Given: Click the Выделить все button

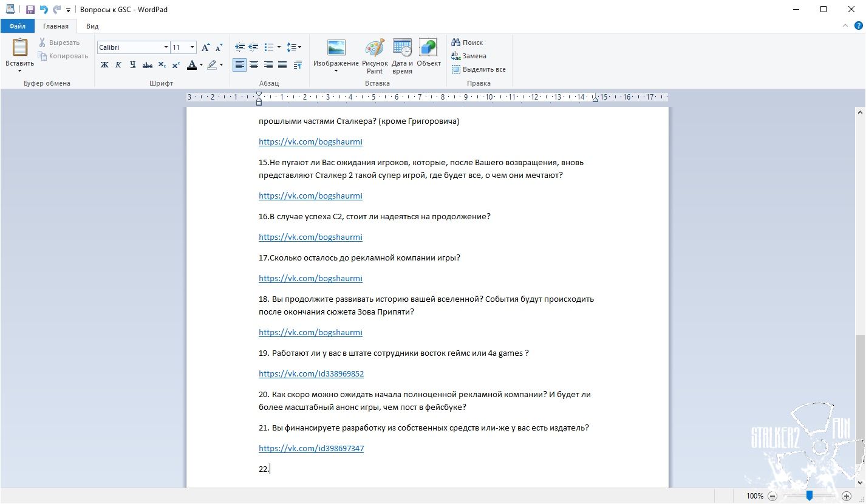Looking at the screenshot, I should point(479,69).
